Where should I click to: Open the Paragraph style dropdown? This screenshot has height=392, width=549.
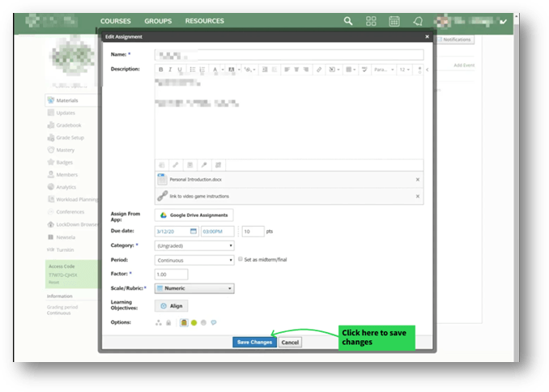384,70
